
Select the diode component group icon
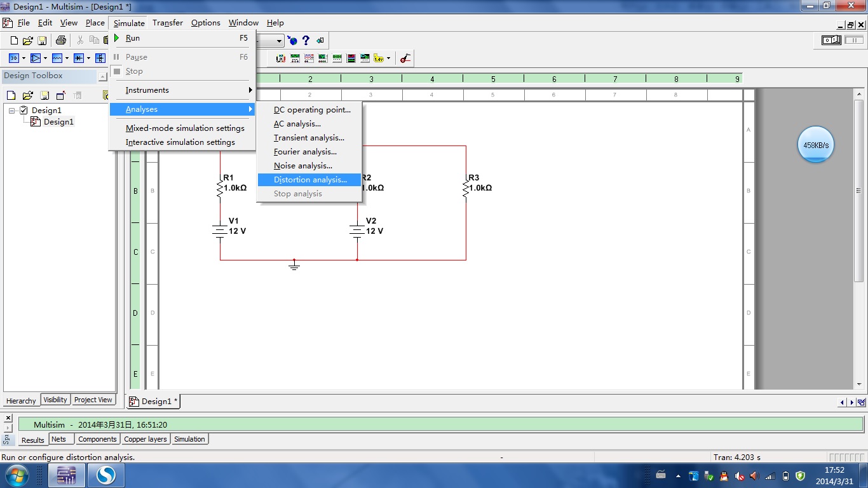click(x=79, y=58)
